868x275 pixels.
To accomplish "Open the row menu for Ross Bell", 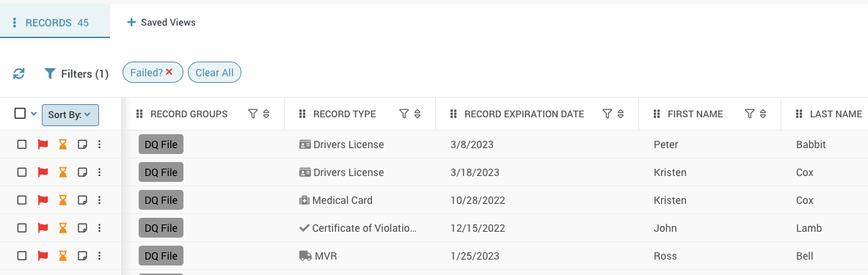I will (x=99, y=256).
